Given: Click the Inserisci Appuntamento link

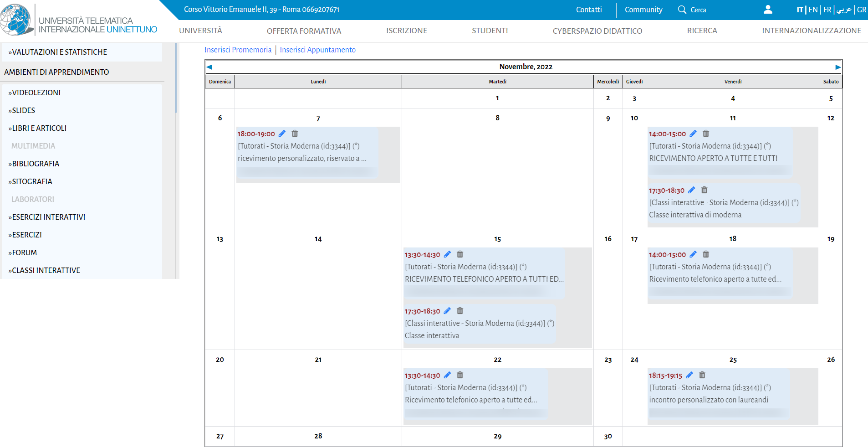Looking at the screenshot, I should point(317,50).
